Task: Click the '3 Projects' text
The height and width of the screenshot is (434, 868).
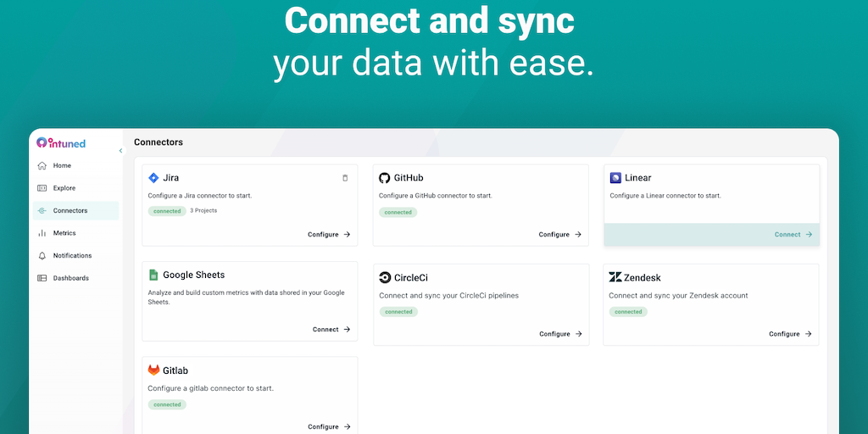Action: [203, 210]
